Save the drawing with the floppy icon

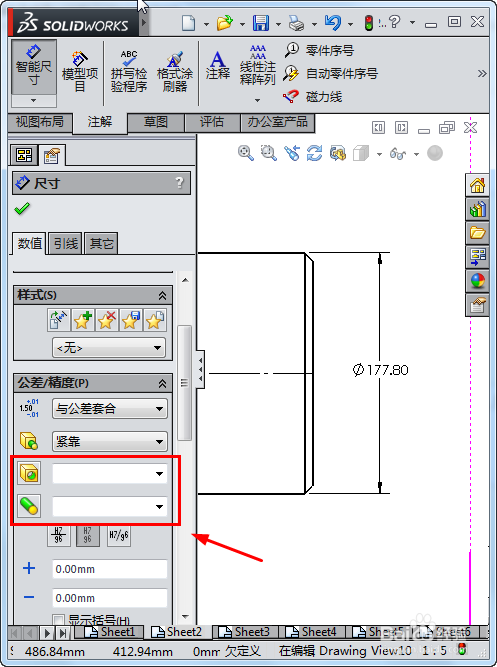(x=260, y=23)
